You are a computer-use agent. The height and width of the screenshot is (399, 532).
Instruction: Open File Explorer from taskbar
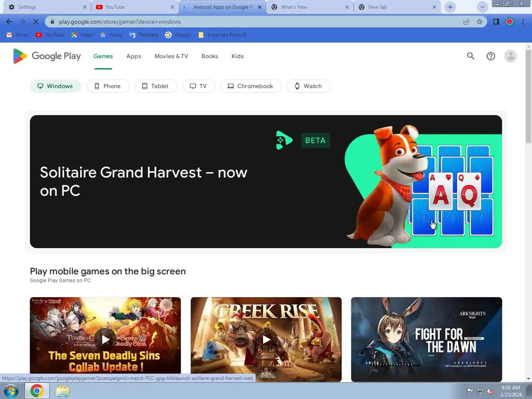(63, 391)
